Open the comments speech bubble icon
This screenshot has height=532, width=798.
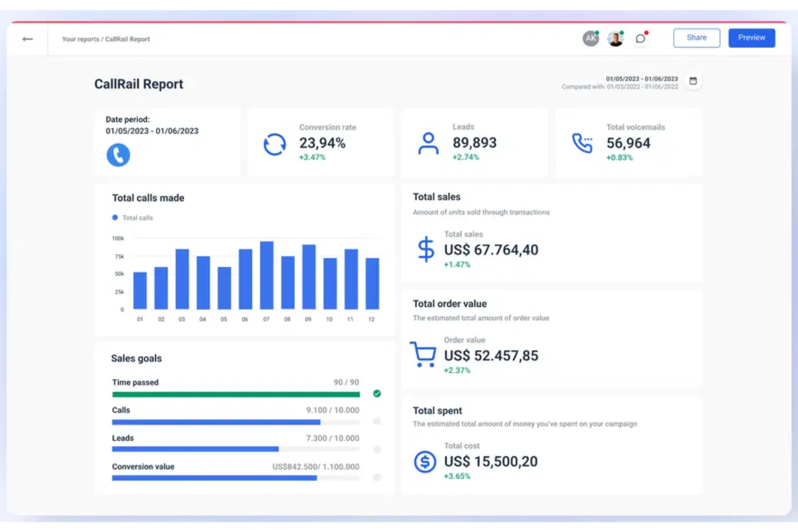click(x=641, y=38)
